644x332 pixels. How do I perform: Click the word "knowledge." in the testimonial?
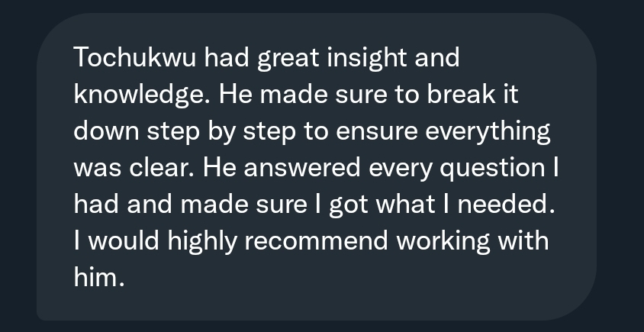(142, 95)
